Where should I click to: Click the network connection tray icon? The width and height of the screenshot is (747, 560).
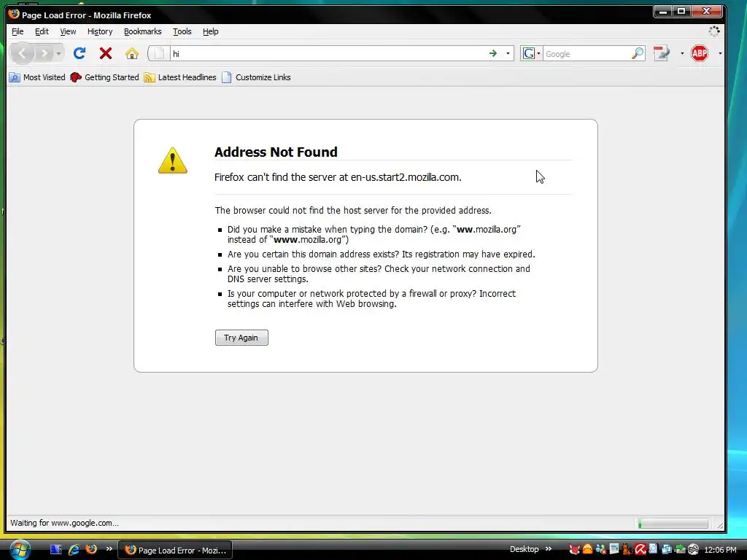[x=667, y=550]
